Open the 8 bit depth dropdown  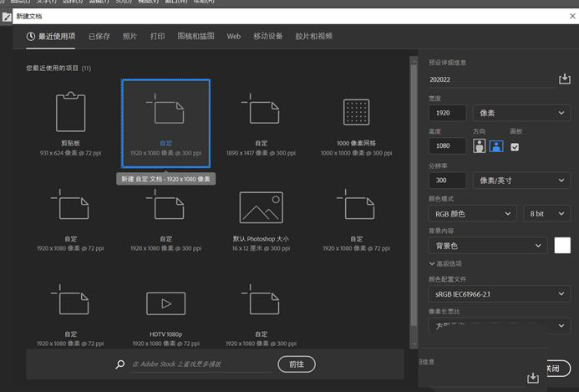[547, 214]
